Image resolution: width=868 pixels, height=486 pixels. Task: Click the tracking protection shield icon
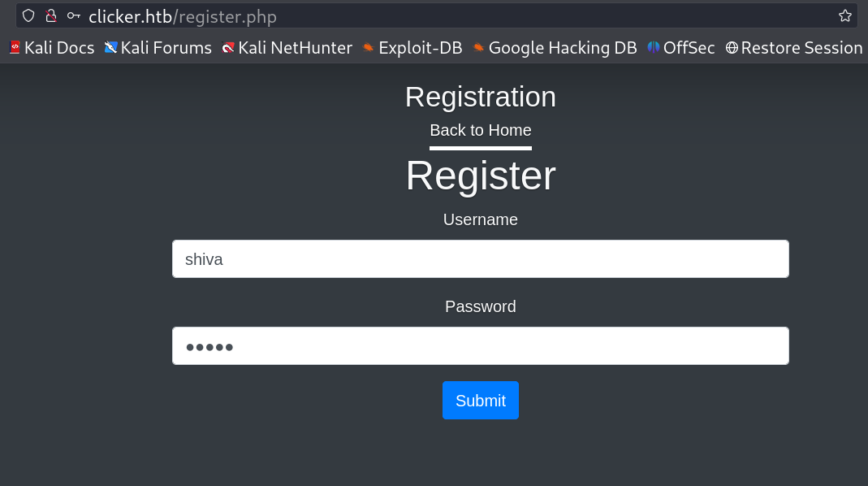point(28,15)
